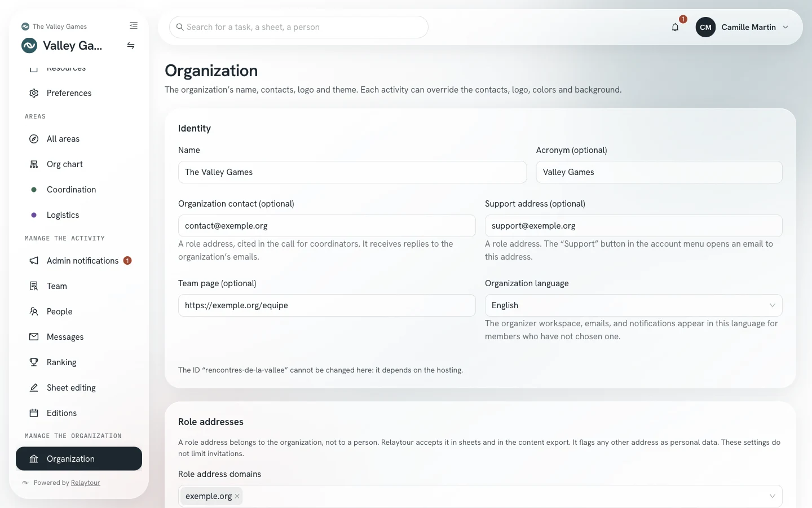Click the Team icon in sidebar
Screen dimensions: 812x508
coord(34,286)
